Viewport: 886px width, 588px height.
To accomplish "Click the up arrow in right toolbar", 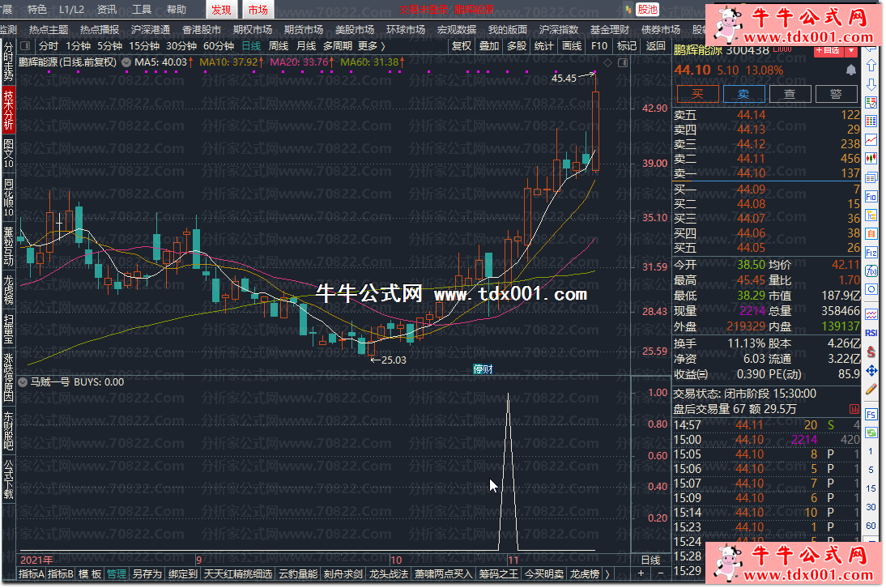I will (x=871, y=66).
